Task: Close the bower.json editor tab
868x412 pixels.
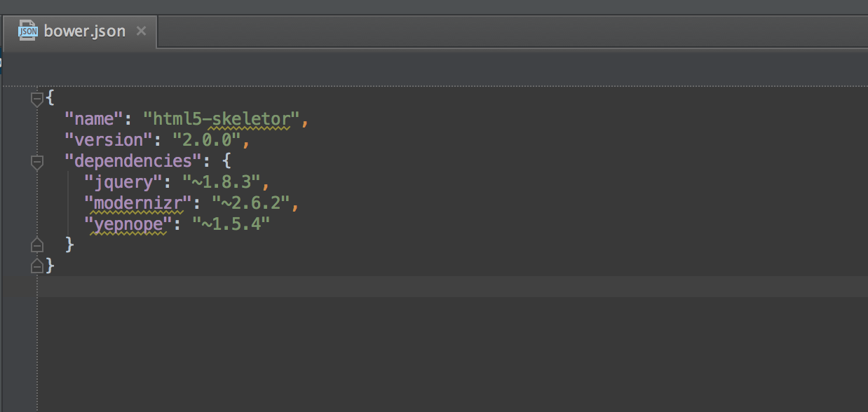Action: [x=141, y=31]
